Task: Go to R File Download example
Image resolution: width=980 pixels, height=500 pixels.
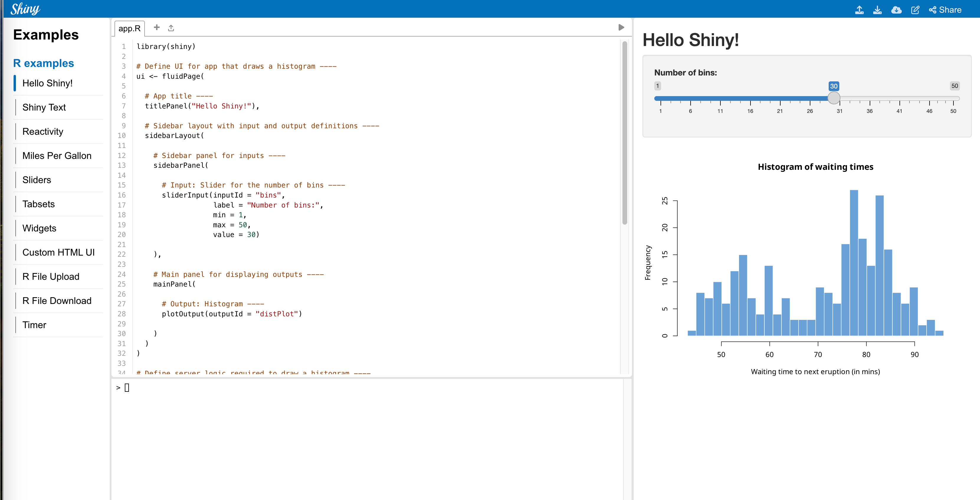Action: click(57, 300)
